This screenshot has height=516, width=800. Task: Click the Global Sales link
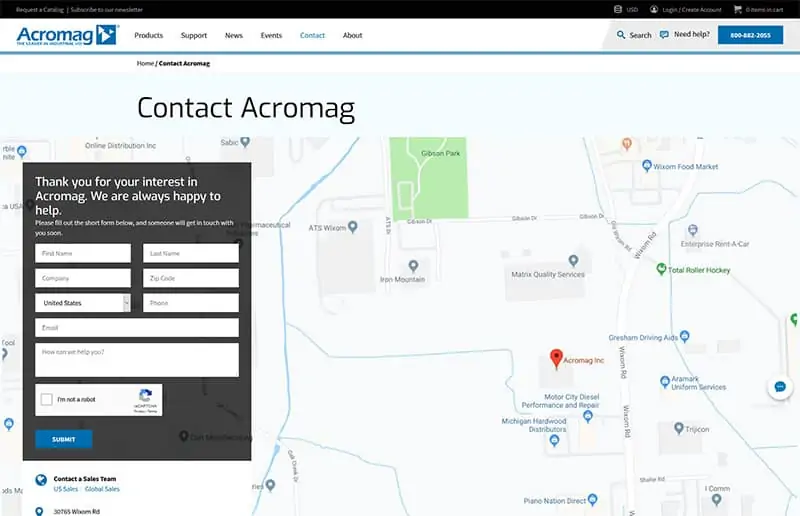point(102,489)
